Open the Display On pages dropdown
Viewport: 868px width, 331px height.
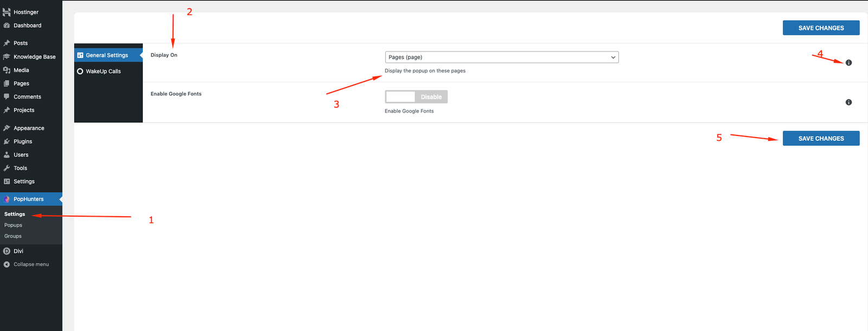pos(501,57)
